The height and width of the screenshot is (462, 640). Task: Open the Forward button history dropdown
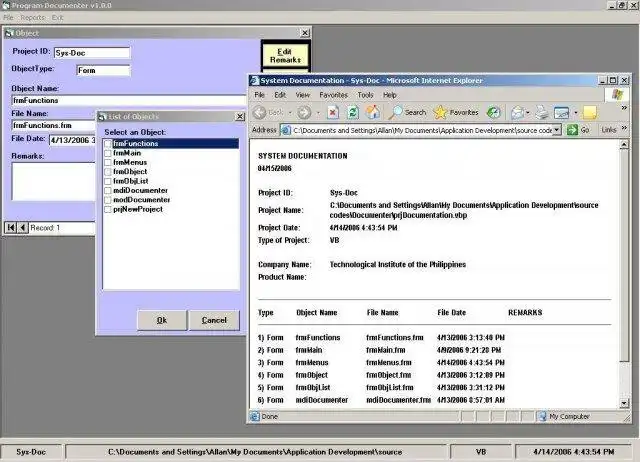pyautogui.click(x=318, y=112)
